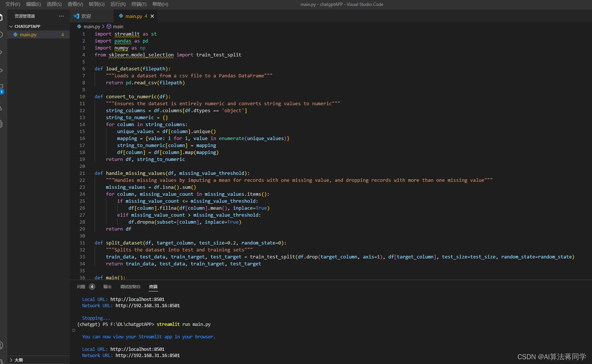This screenshot has height=364, width=592.
Task: Click line number 1 in the gutter
Action: tap(84, 34)
